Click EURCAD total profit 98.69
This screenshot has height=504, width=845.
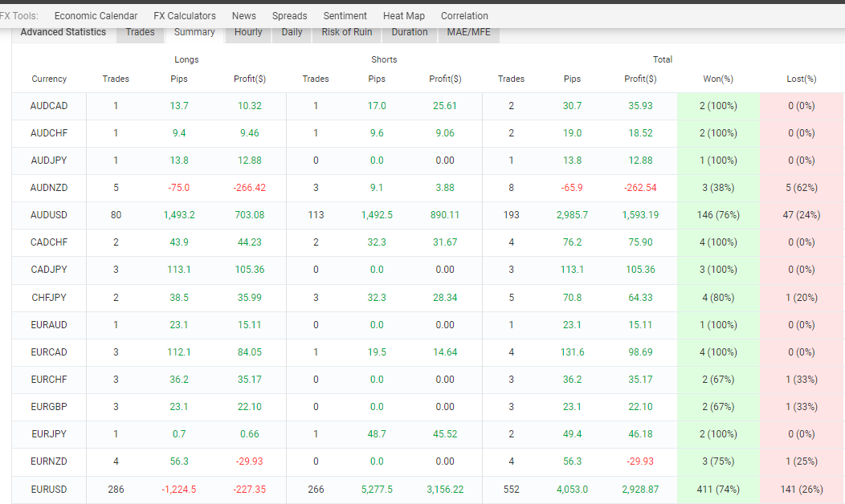(640, 352)
